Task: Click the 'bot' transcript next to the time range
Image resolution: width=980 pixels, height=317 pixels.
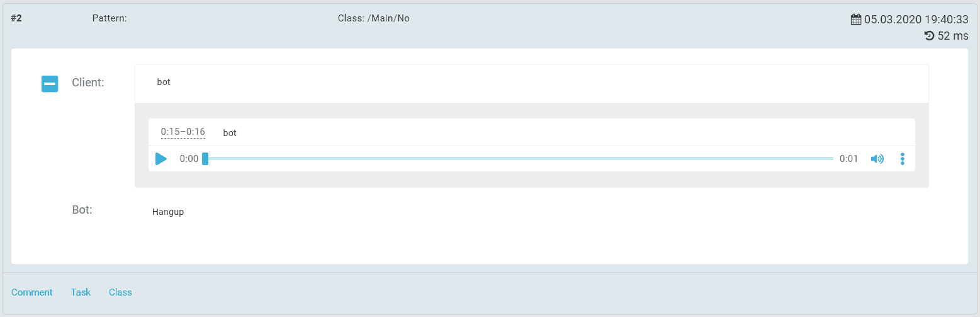Action: (x=230, y=133)
